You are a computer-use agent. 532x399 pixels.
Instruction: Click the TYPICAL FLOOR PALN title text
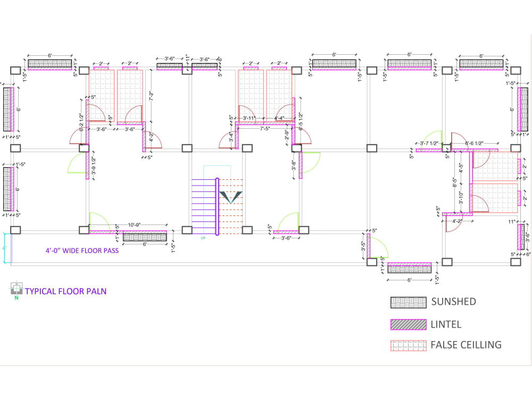(66, 292)
